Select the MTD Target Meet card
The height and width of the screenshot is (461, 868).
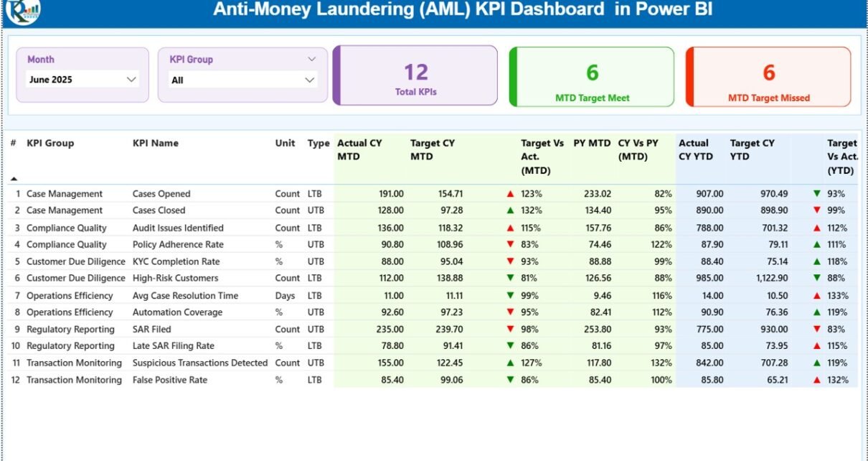(592, 76)
